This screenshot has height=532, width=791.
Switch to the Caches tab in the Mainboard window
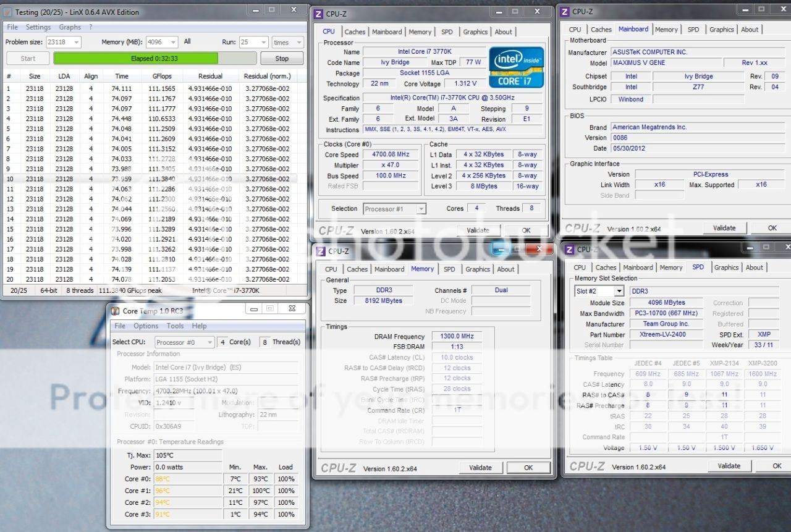[601, 30]
